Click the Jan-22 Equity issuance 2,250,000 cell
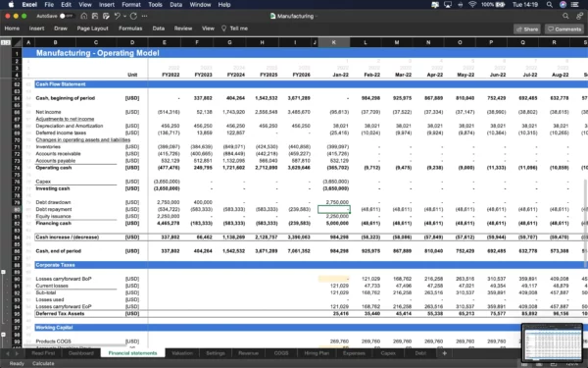The height and width of the screenshot is (368, 588). [334, 216]
